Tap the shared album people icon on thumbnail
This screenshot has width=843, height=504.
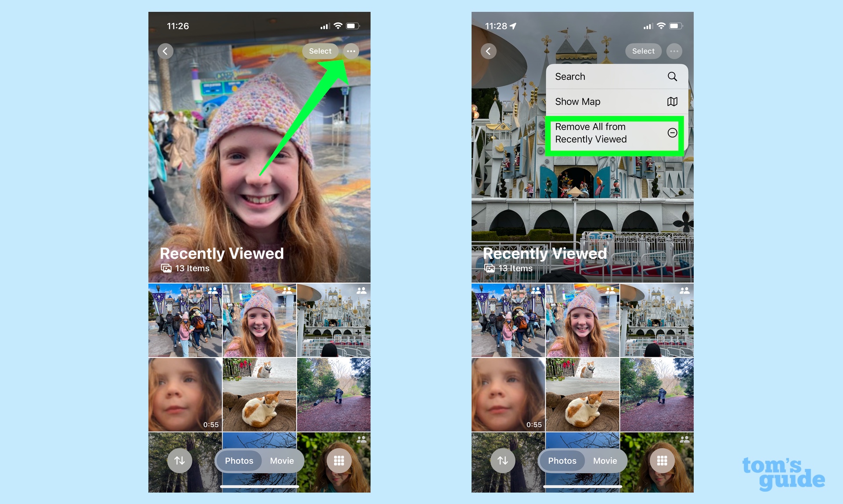(214, 290)
